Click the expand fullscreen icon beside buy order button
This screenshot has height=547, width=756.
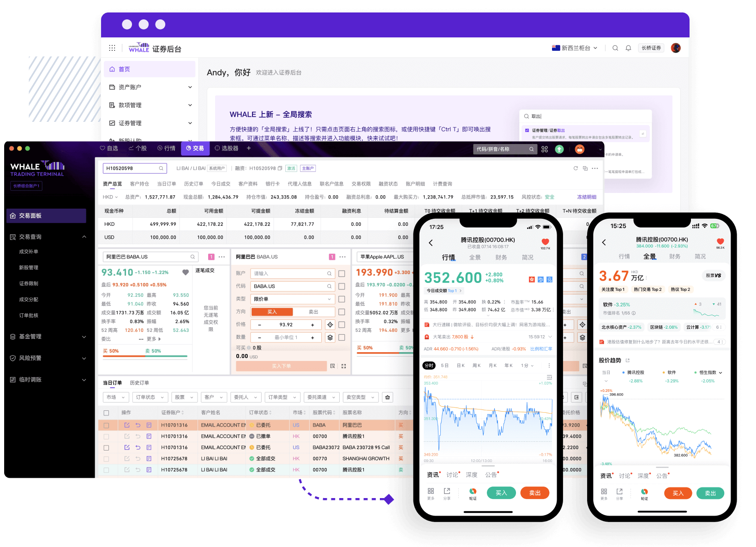click(x=343, y=366)
